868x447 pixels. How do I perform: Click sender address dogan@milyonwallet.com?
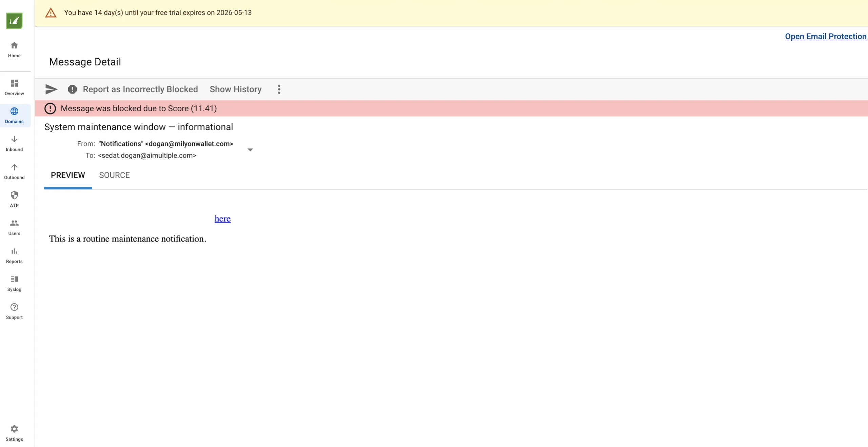coord(189,144)
